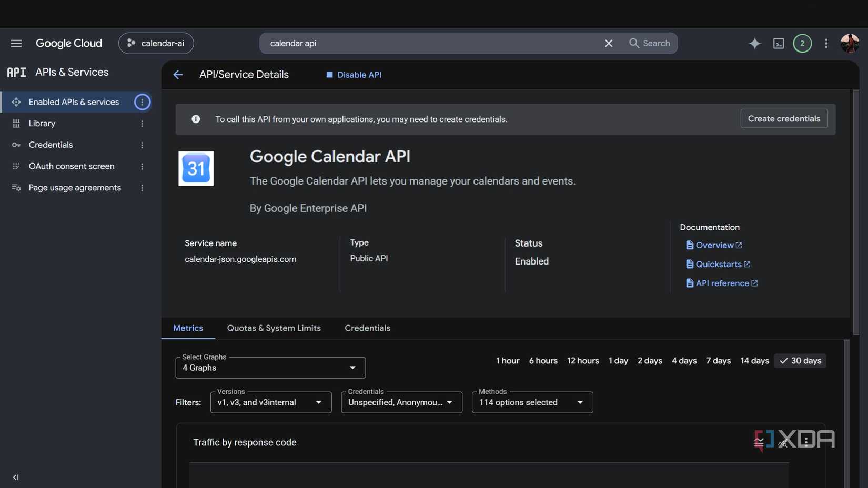Focus the calendar api search field
Screen dimensions: 868x488
click(431, 43)
